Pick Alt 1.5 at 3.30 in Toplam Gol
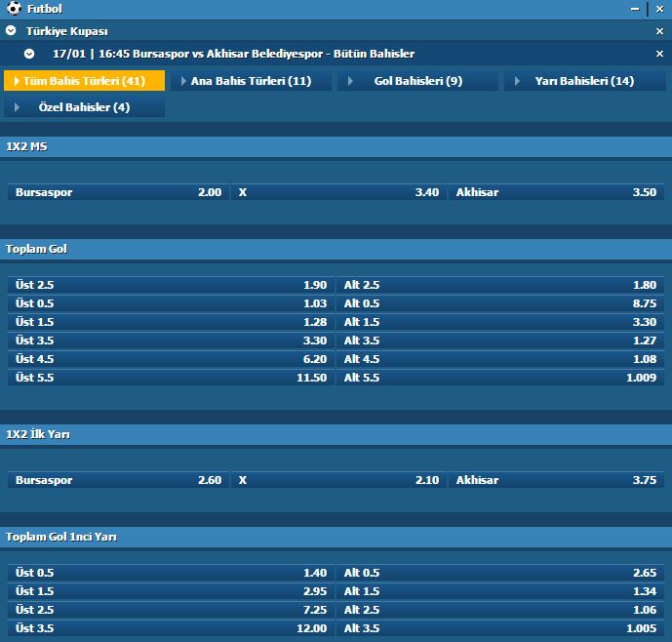 coord(500,322)
